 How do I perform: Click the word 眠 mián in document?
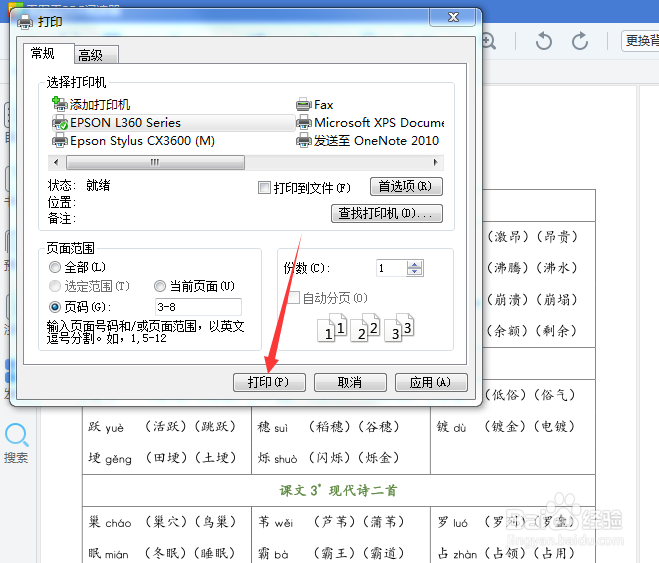coord(108,554)
